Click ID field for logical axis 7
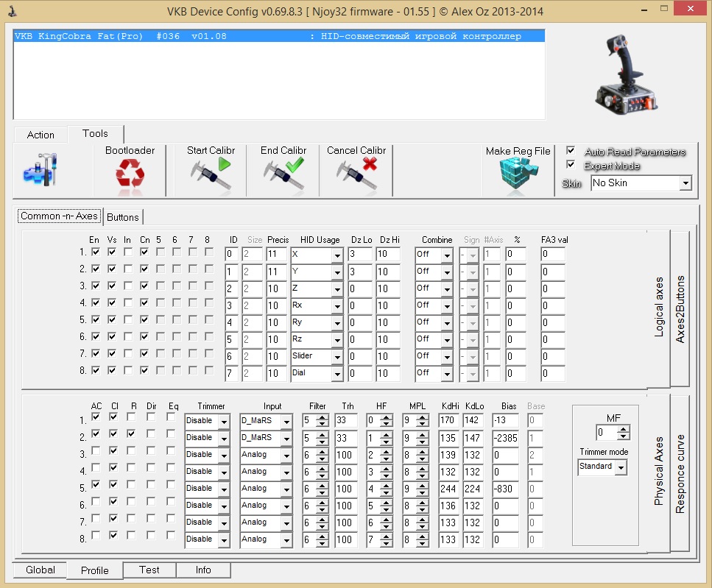712x588 pixels. pos(231,357)
